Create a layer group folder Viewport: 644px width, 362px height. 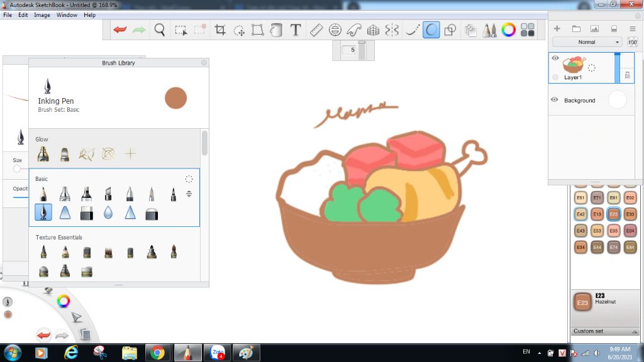[576, 28]
